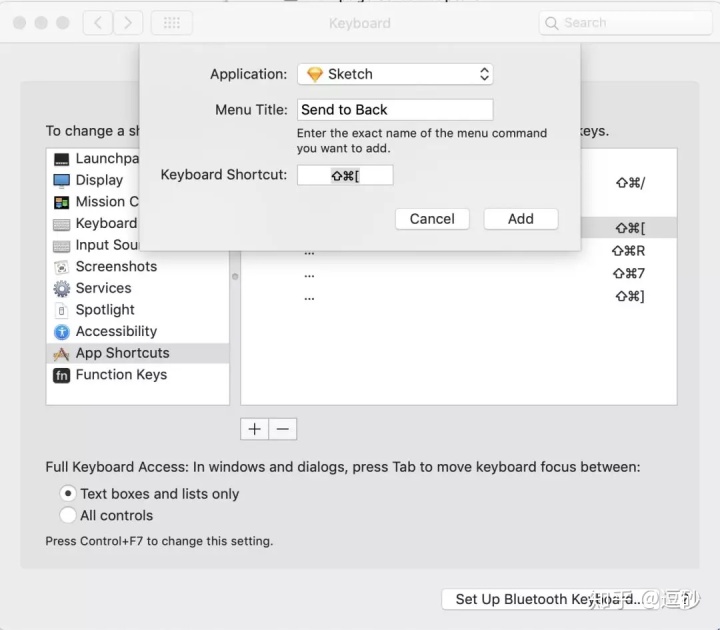Select Launchpad category icon
Image resolution: width=720 pixels, height=630 pixels.
point(62,159)
